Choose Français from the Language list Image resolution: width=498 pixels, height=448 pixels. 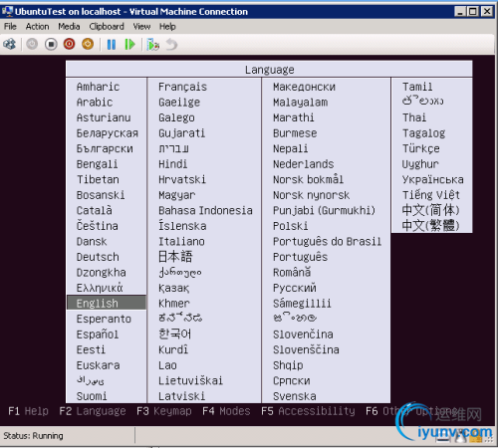182,87
